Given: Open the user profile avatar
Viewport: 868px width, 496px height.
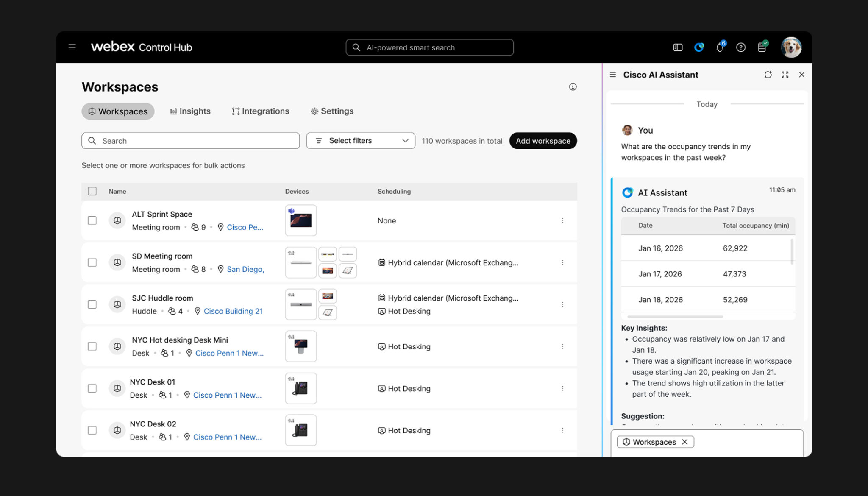Looking at the screenshot, I should pos(791,47).
